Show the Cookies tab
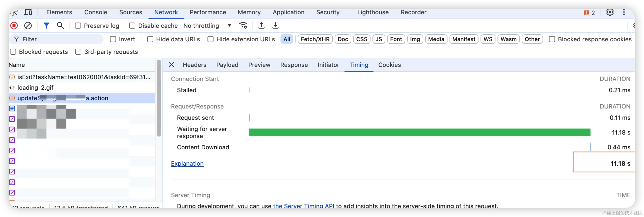 coord(389,65)
